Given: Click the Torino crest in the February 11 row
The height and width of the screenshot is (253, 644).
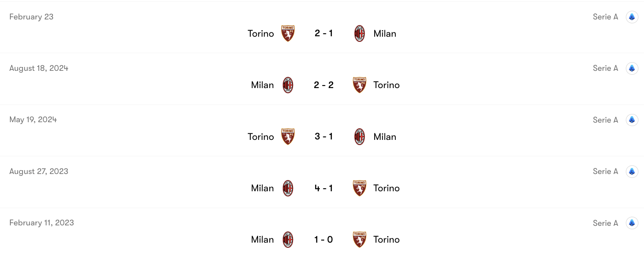Looking at the screenshot, I should [359, 239].
